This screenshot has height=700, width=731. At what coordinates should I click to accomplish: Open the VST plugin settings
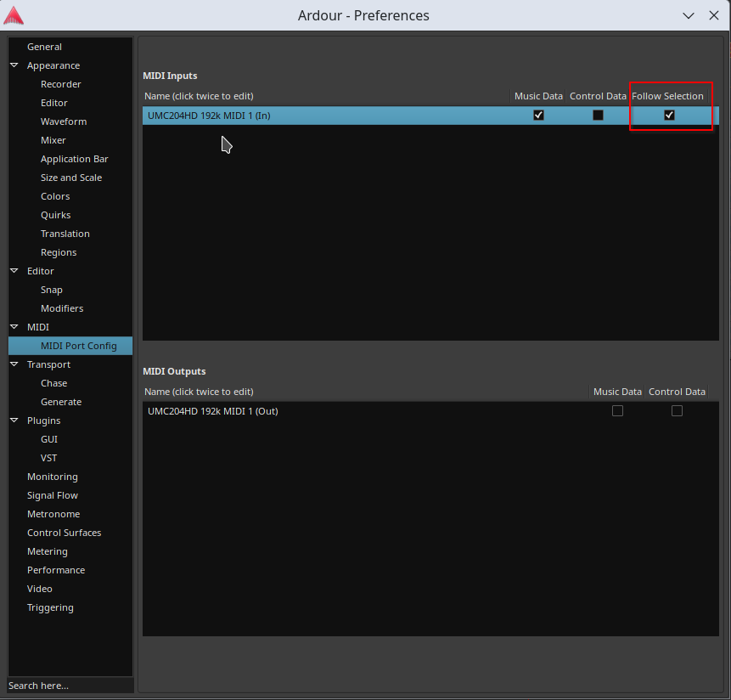tap(49, 458)
